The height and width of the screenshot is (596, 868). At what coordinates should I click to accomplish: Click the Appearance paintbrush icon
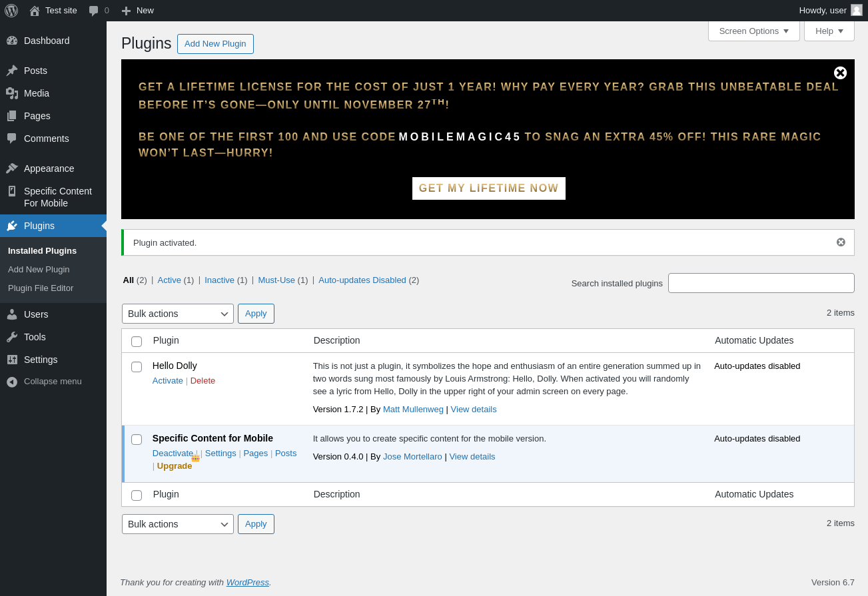click(12, 168)
